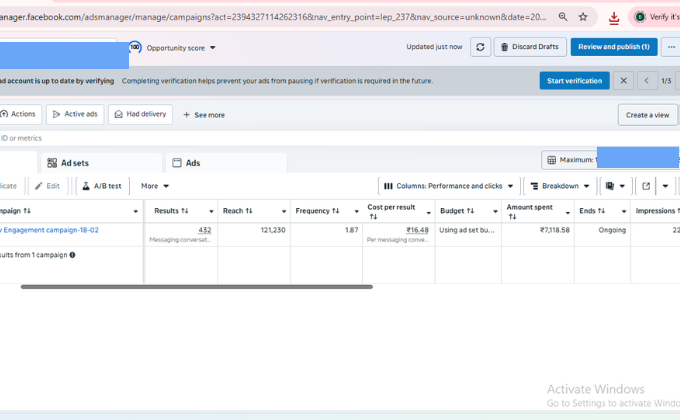Open the browser downloads icon
The image size is (680, 420).
point(614,17)
